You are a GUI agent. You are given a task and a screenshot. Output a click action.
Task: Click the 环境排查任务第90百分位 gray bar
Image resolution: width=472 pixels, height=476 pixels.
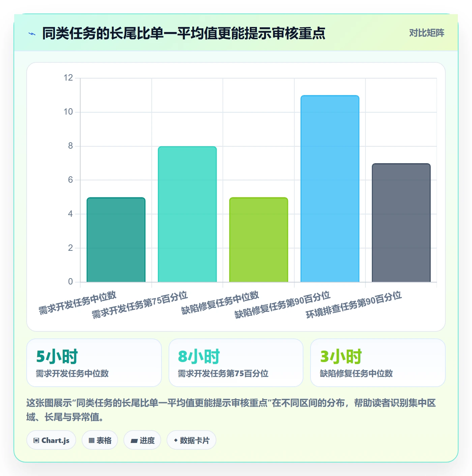(x=401, y=223)
